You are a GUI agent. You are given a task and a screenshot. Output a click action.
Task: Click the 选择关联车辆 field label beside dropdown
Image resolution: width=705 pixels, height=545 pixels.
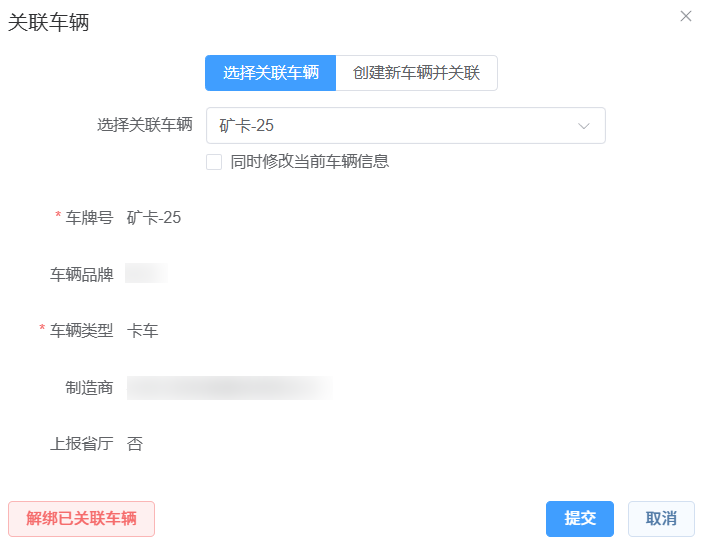pos(144,125)
